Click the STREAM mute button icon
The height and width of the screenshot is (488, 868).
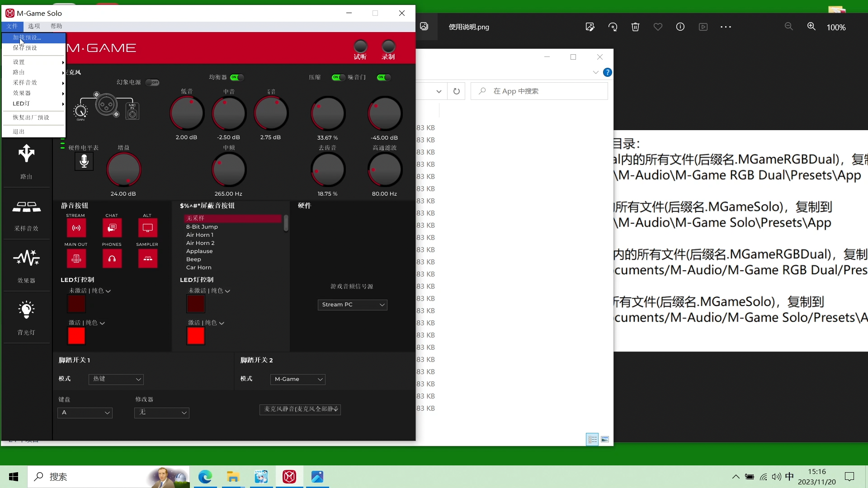(x=76, y=228)
